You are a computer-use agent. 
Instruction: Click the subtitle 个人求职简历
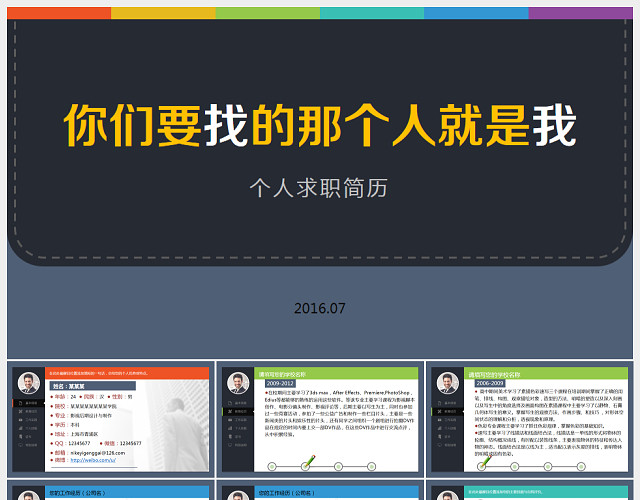[319, 188]
